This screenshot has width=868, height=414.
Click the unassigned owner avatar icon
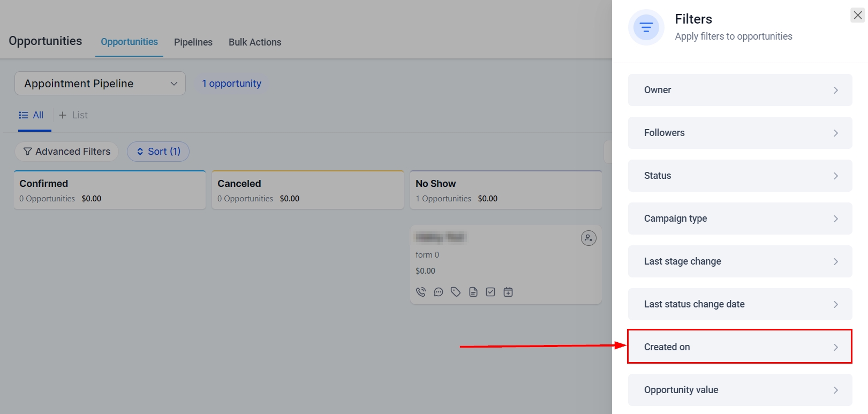pos(588,238)
